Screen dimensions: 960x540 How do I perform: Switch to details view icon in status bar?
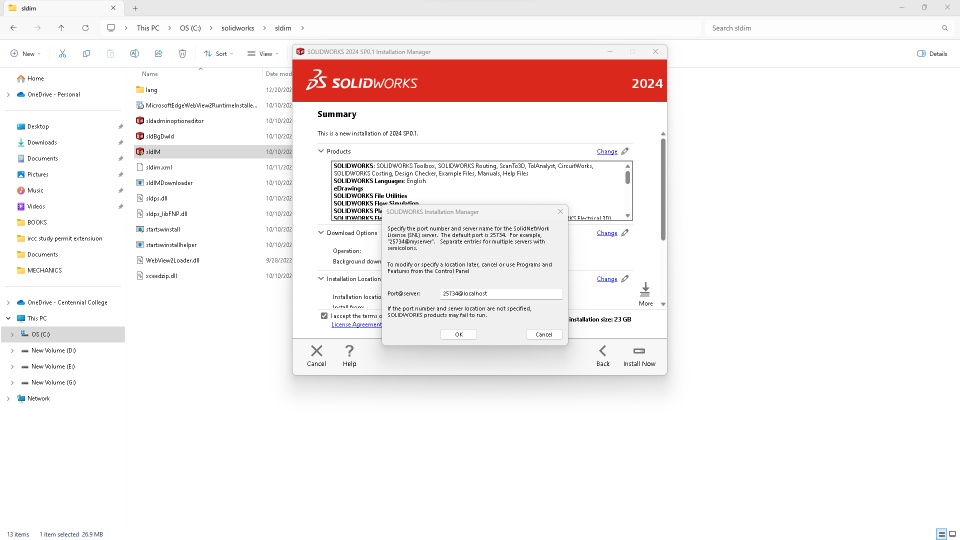[942, 534]
